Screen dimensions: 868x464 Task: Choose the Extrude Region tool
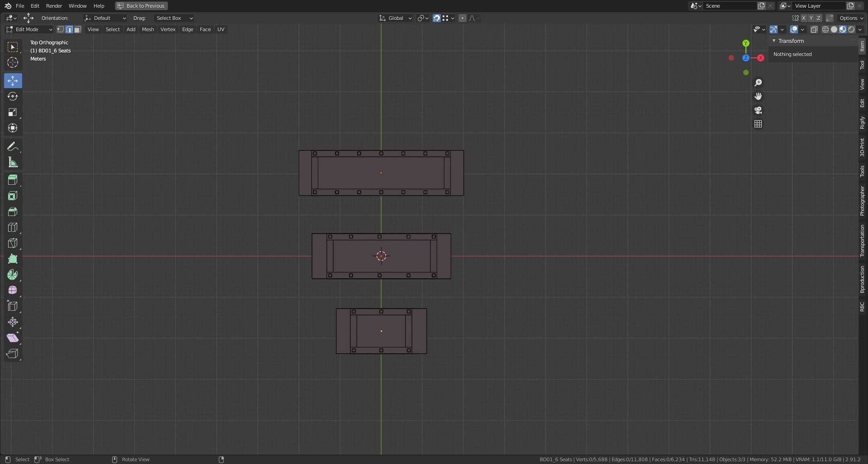point(13,180)
